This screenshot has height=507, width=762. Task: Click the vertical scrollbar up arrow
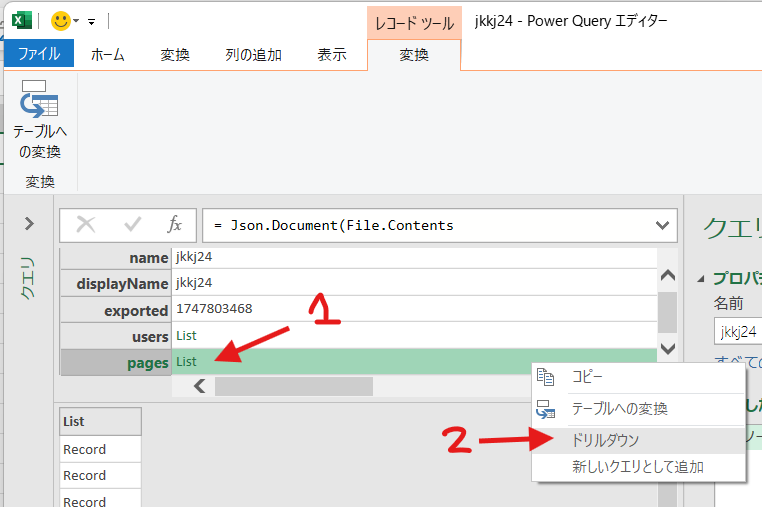pos(668,275)
